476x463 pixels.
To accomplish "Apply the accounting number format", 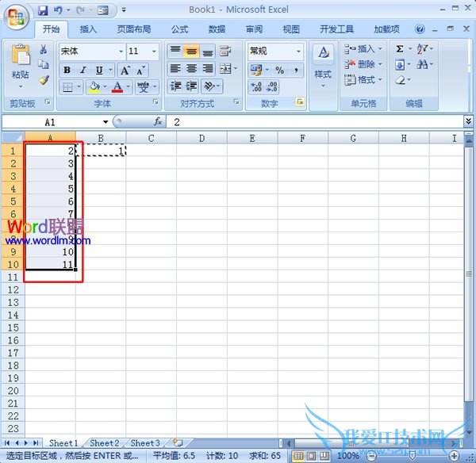I will [256, 71].
